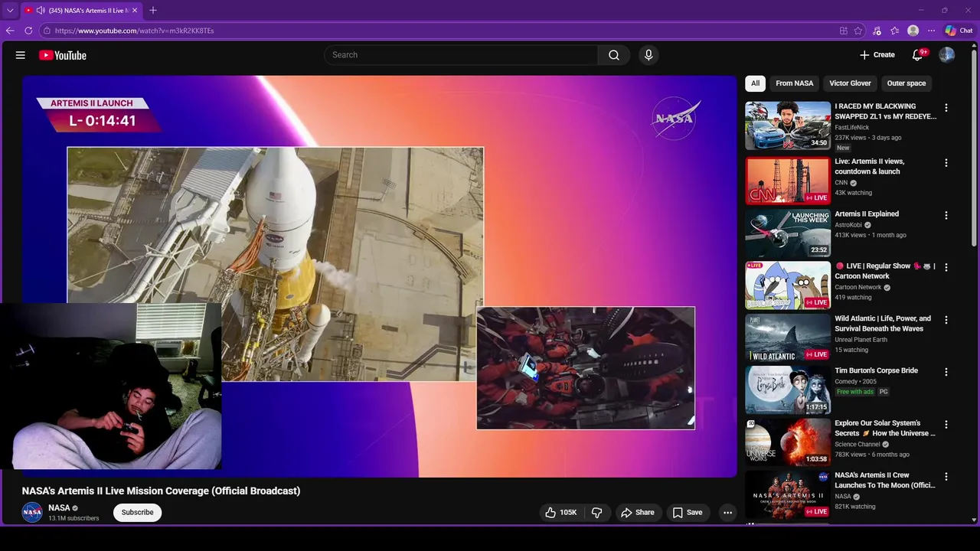Click inside the YouTube search box

pos(461,55)
